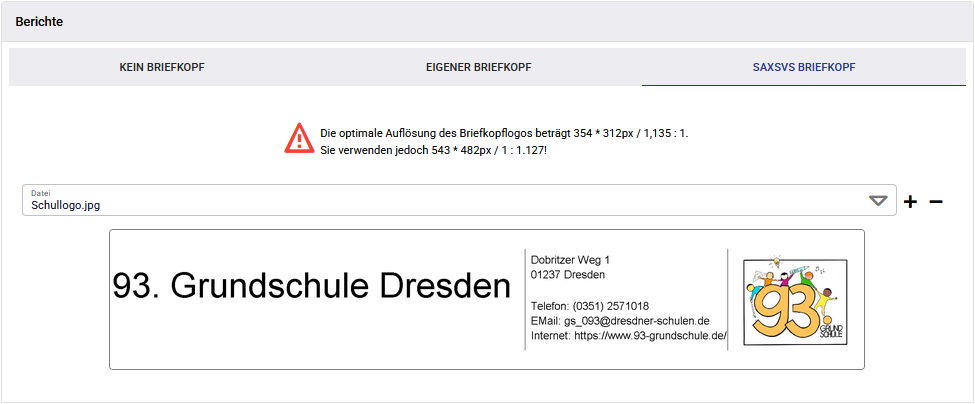This screenshot has height=404, width=975.
Task: Click the 'Sie verwenden jedoch' warning line
Action: 433,149
